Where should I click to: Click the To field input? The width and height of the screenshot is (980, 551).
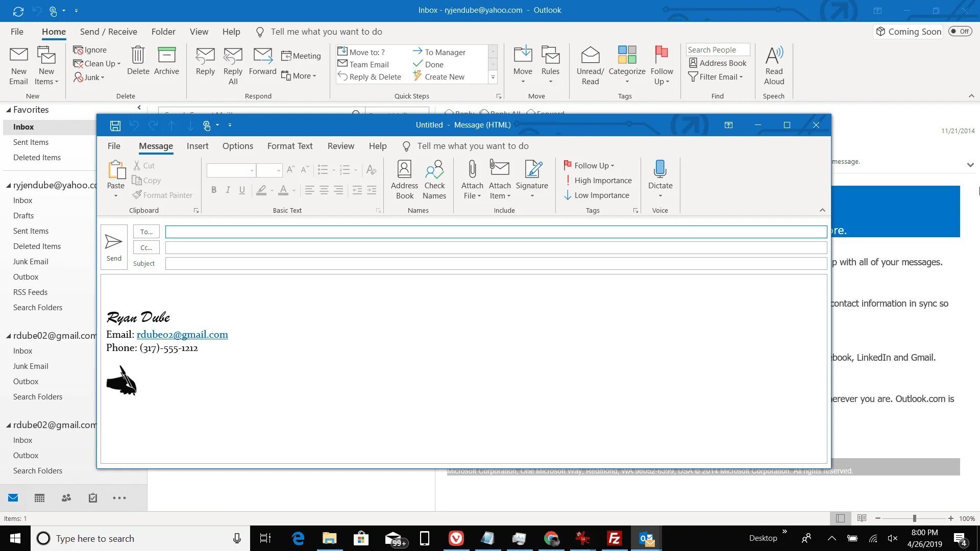pyautogui.click(x=496, y=232)
